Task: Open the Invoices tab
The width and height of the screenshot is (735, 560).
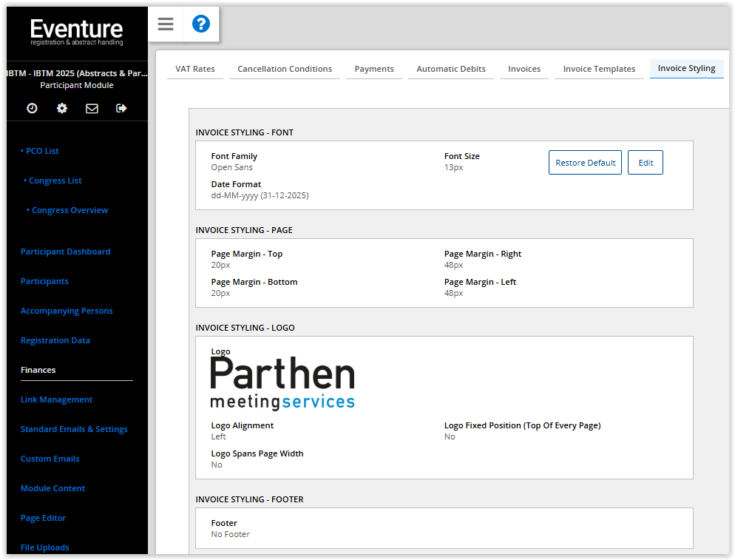Action: 524,69
